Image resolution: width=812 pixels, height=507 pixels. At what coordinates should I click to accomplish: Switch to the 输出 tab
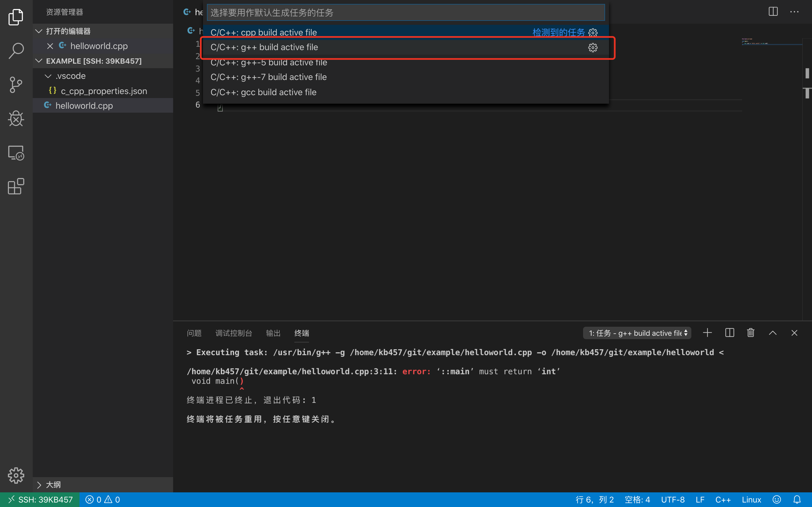(273, 333)
